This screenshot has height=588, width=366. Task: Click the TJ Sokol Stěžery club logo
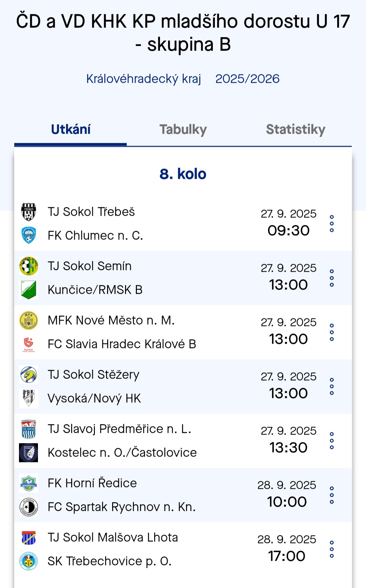(x=28, y=375)
